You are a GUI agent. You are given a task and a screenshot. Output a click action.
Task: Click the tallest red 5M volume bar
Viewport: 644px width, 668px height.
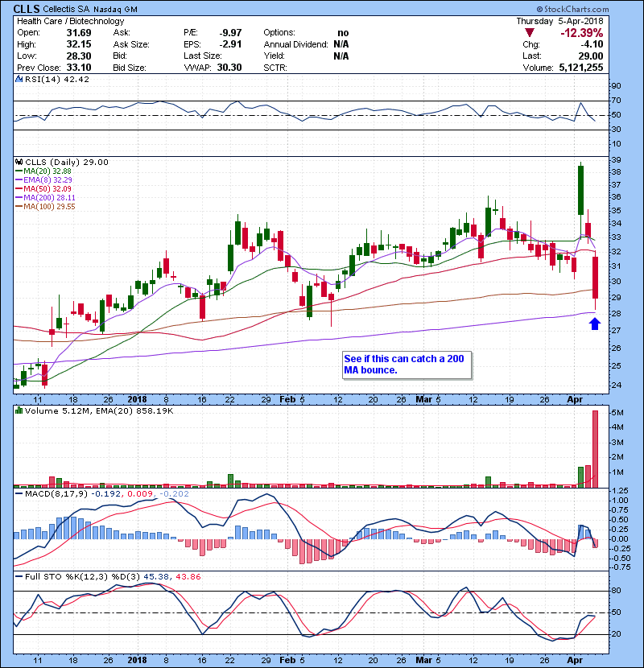pyautogui.click(x=596, y=448)
